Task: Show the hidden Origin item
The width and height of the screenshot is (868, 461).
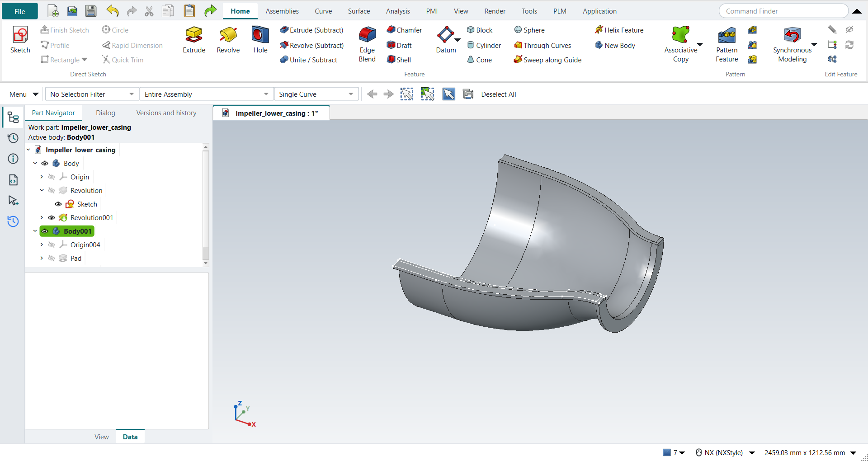Action: tap(52, 177)
